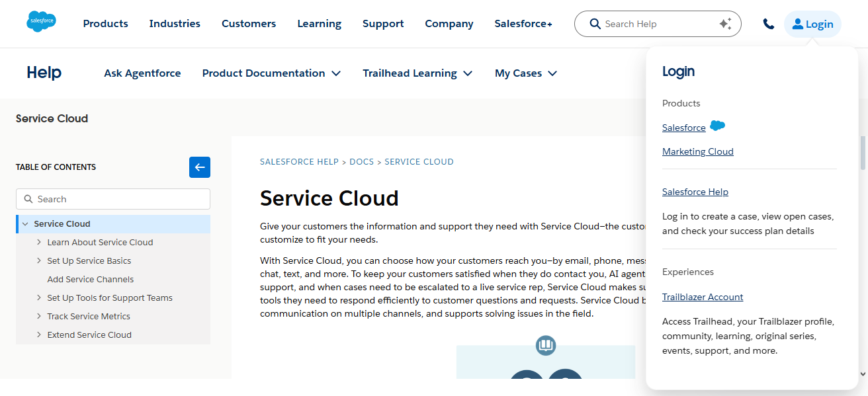
Task: Go to Salesforce+ in top navigation
Action: (x=523, y=24)
